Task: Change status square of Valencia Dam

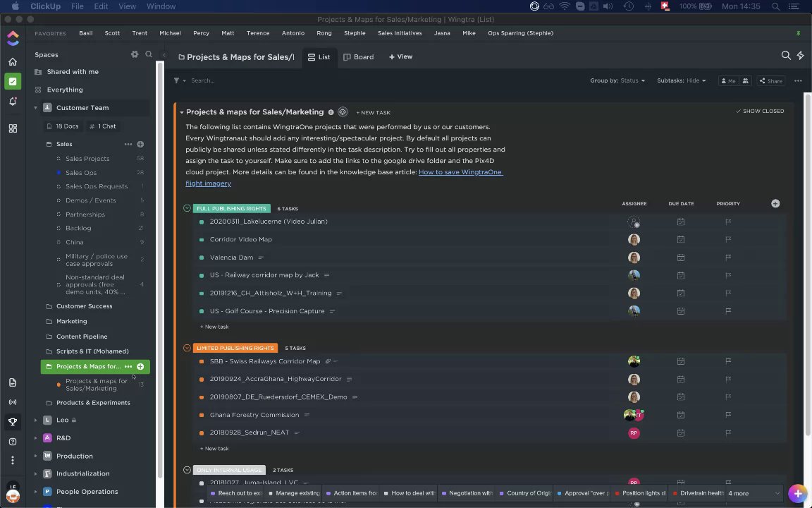Action: [x=202, y=258]
